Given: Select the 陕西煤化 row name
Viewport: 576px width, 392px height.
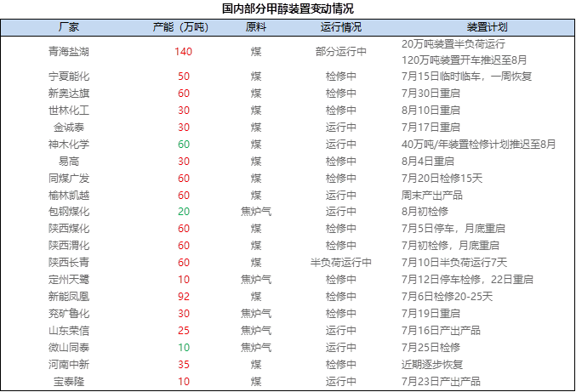Looking at the screenshot, I should 69,228.
